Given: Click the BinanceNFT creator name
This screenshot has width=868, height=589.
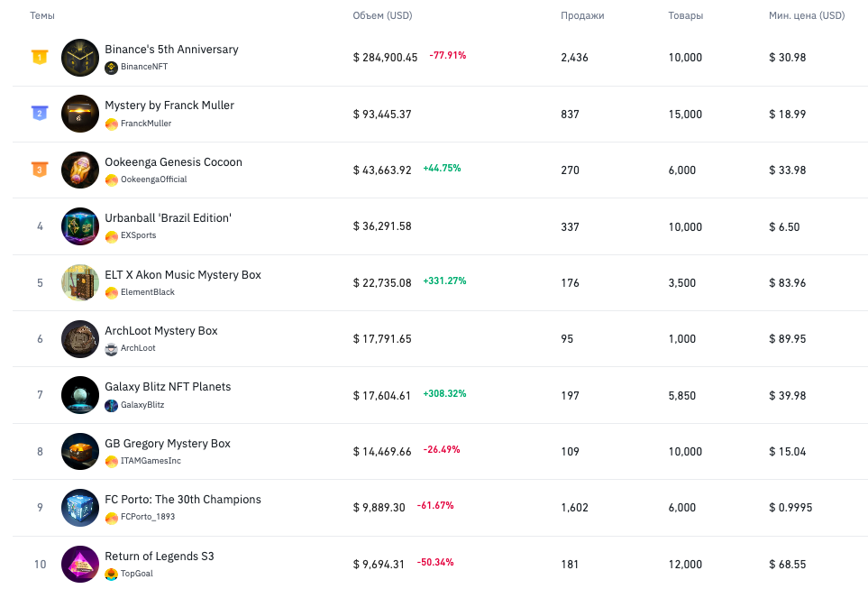Looking at the screenshot, I should coord(144,67).
